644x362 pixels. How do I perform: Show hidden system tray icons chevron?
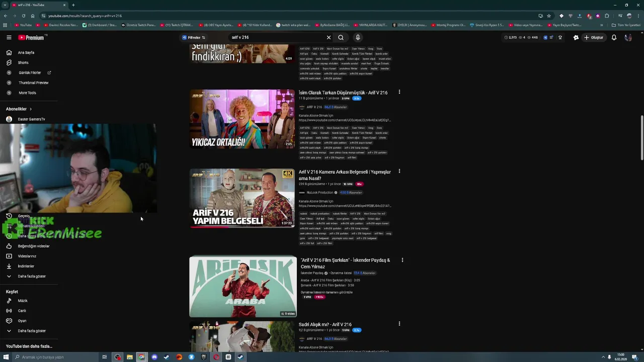[x=603, y=357]
